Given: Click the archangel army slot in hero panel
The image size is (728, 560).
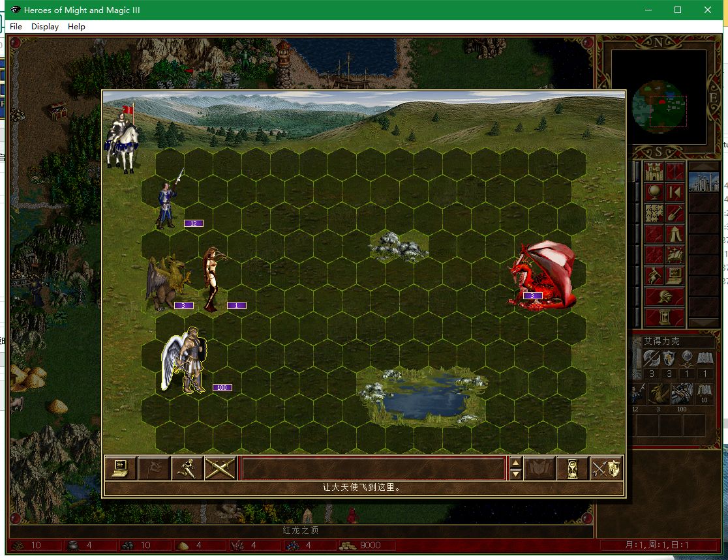Looking at the screenshot, I should point(682,394).
